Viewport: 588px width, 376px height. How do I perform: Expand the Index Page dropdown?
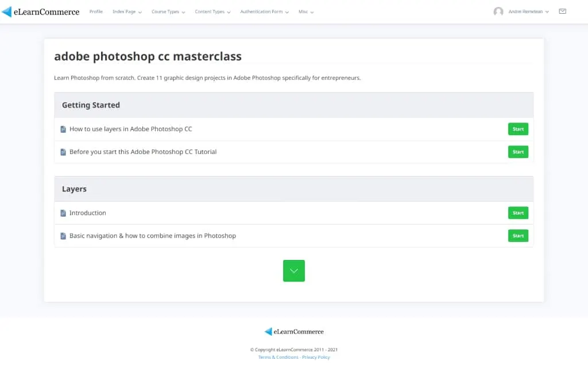(x=127, y=11)
